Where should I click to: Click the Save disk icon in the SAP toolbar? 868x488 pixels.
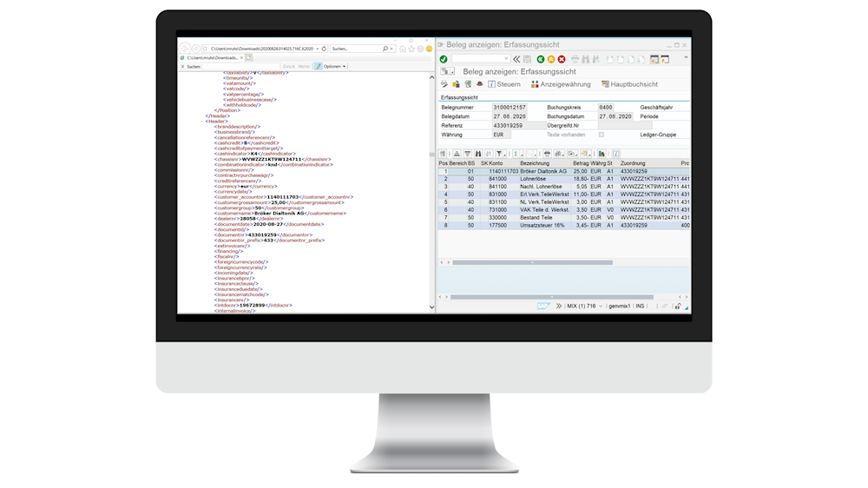tap(527, 59)
